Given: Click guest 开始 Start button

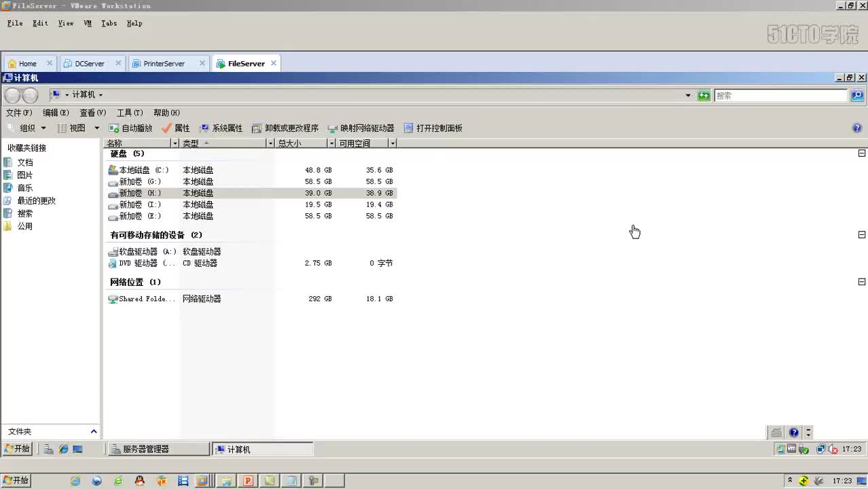Looking at the screenshot, I should coord(18,449).
